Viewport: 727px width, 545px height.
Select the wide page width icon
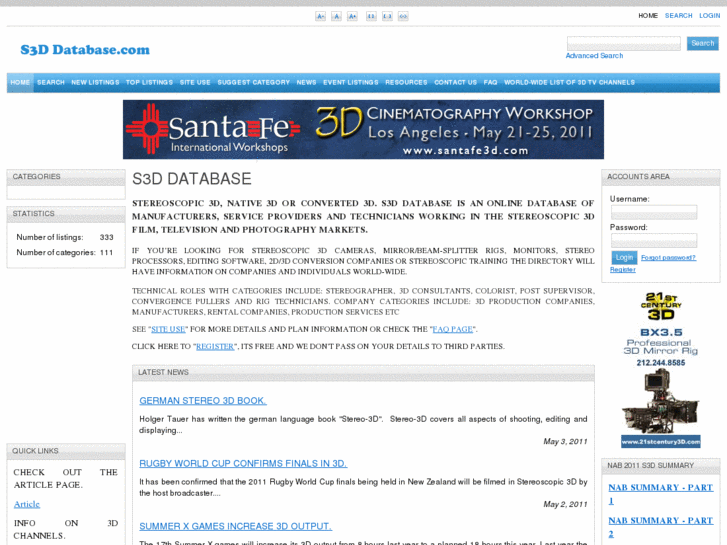click(387, 16)
